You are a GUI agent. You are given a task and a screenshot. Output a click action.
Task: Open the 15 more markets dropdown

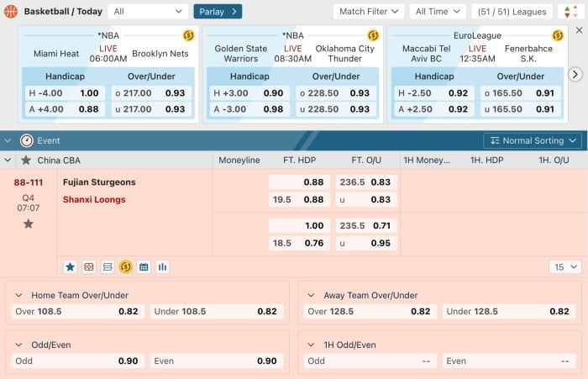pyautogui.click(x=565, y=266)
